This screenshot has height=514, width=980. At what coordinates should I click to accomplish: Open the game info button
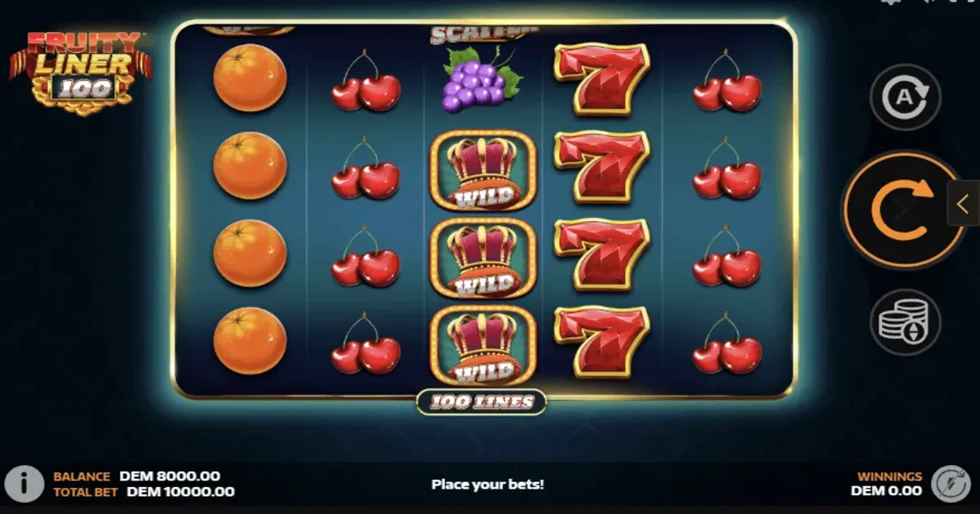pyautogui.click(x=24, y=484)
